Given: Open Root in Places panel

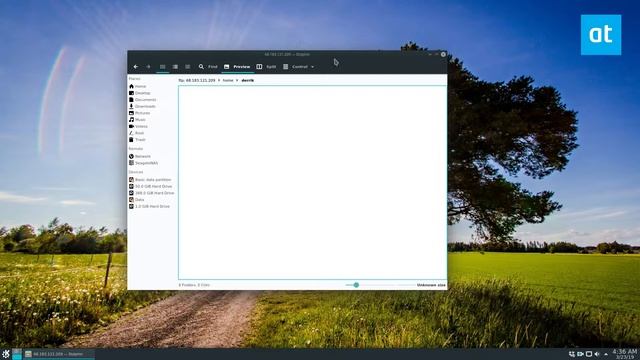Looking at the screenshot, I should coord(137,133).
